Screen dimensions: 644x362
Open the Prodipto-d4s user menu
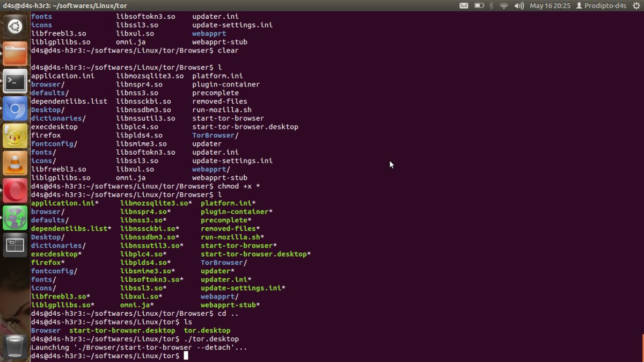(601, 5)
